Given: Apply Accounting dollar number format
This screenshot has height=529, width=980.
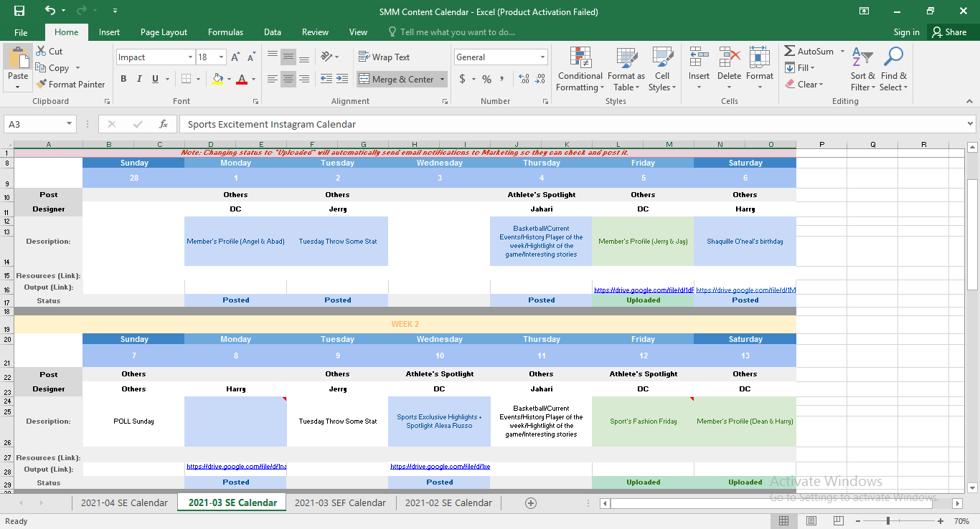Looking at the screenshot, I should coord(463,79).
